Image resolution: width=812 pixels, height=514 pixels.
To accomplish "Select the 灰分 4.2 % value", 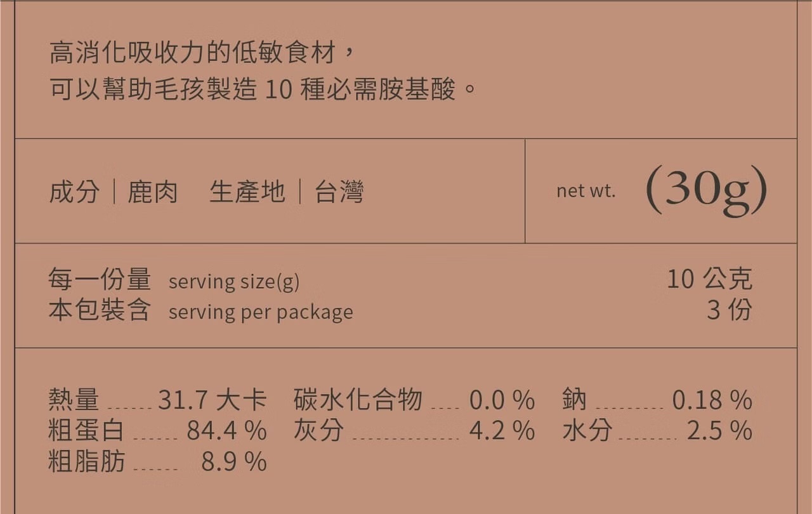I will point(501,431).
